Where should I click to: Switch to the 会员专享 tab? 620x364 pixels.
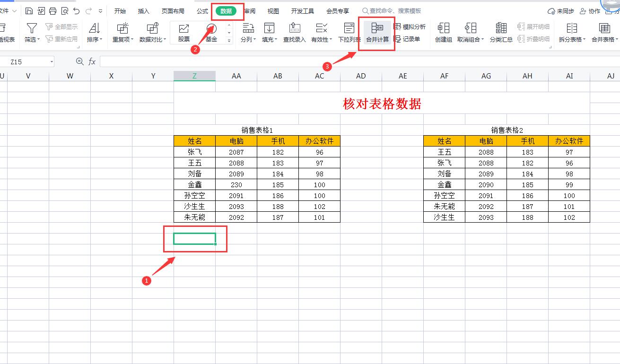(x=338, y=11)
